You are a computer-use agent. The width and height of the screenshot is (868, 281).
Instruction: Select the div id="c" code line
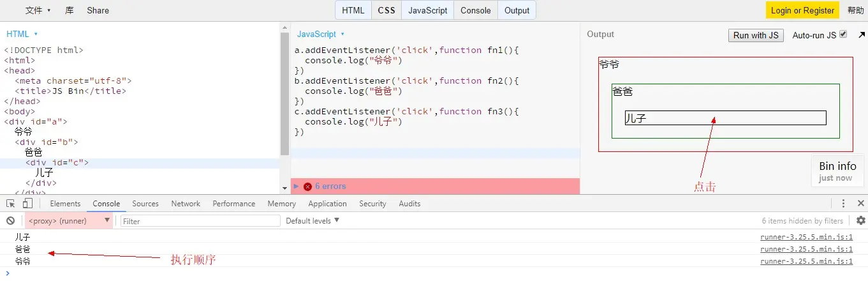click(x=57, y=163)
